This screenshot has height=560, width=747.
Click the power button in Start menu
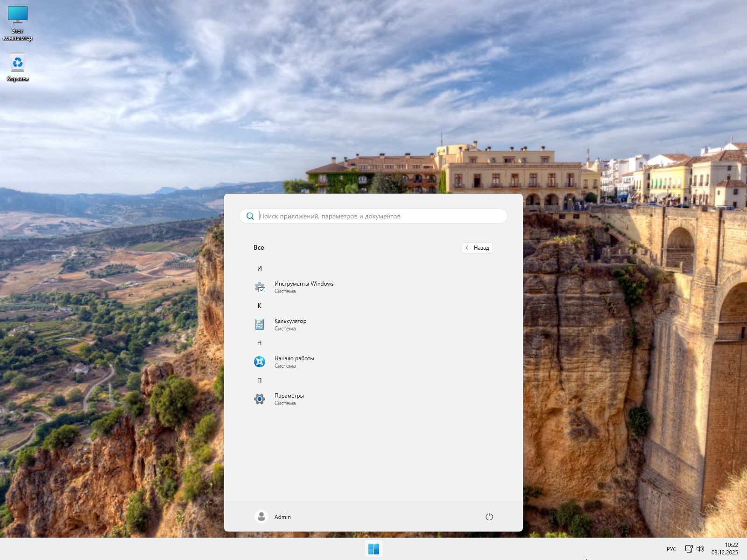[x=489, y=517]
